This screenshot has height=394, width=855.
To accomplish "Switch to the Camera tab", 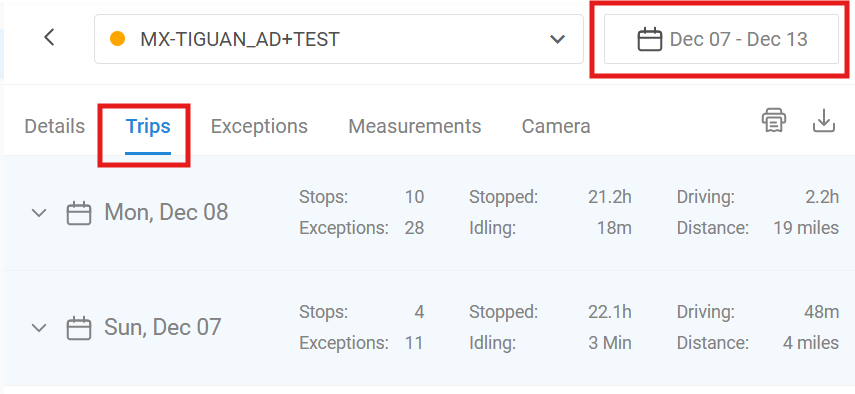I will tap(556, 126).
